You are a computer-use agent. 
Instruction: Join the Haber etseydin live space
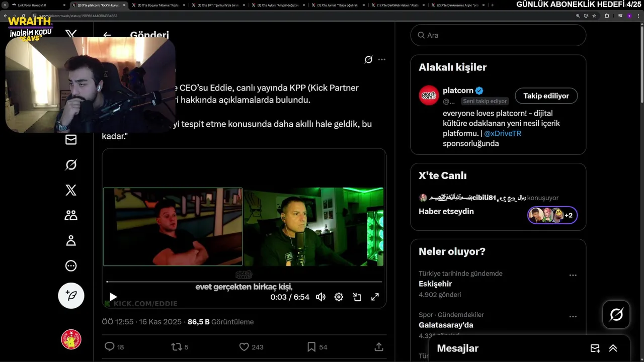446,211
